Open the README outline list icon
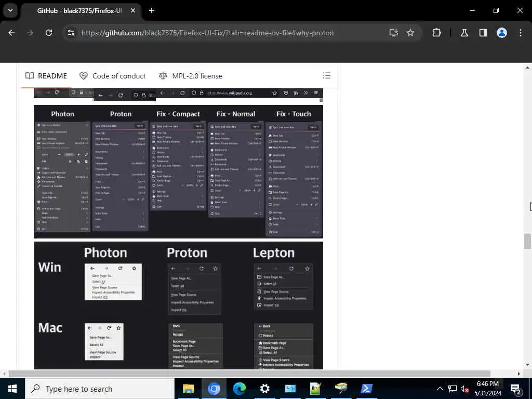 coord(326,75)
